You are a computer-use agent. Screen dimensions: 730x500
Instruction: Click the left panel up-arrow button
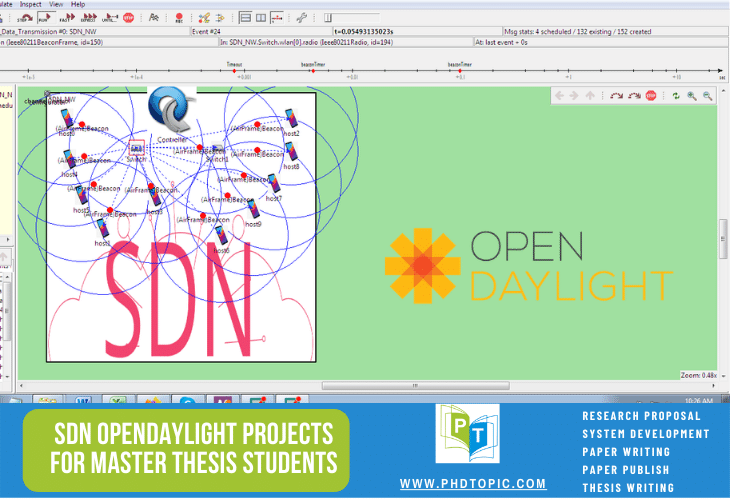(x=4, y=257)
